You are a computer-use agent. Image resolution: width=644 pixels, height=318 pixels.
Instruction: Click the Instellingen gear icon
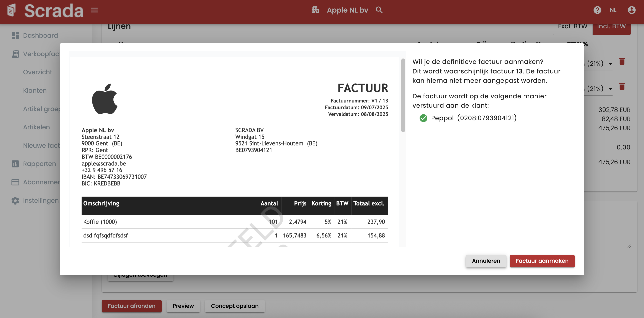15,201
